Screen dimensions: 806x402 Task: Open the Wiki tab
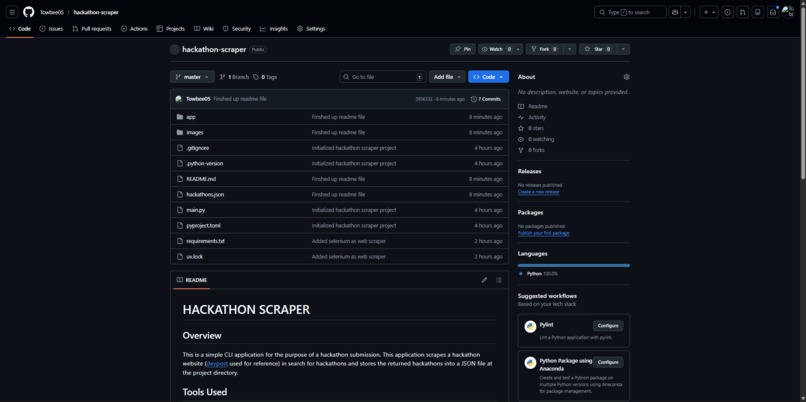[x=204, y=29]
